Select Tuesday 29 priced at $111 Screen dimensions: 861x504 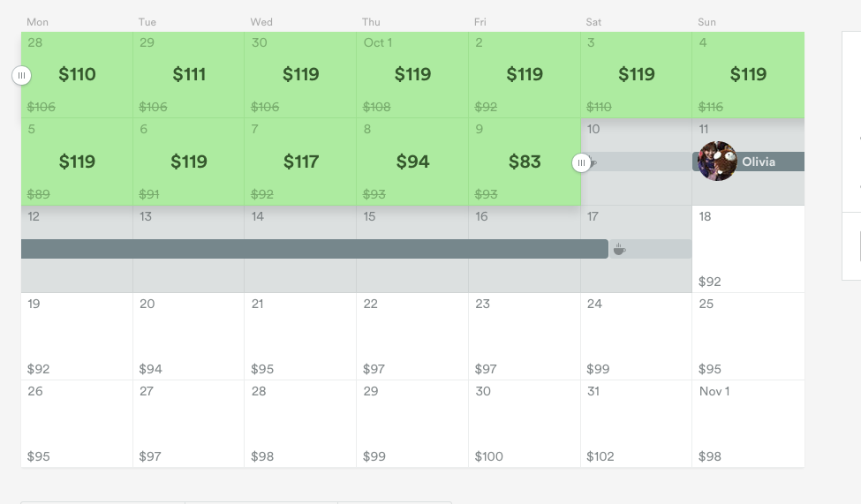coord(189,75)
